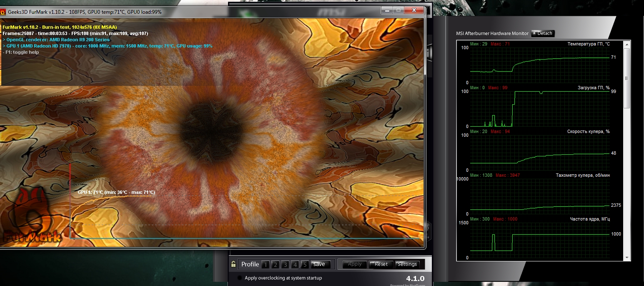The height and width of the screenshot is (286, 644).
Task: Click the GPU load graph
Action: [x=539, y=109]
